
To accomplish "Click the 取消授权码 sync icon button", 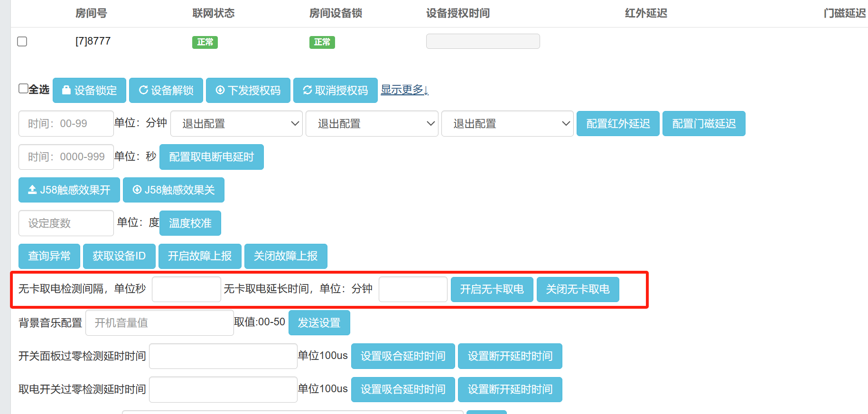I will [335, 90].
